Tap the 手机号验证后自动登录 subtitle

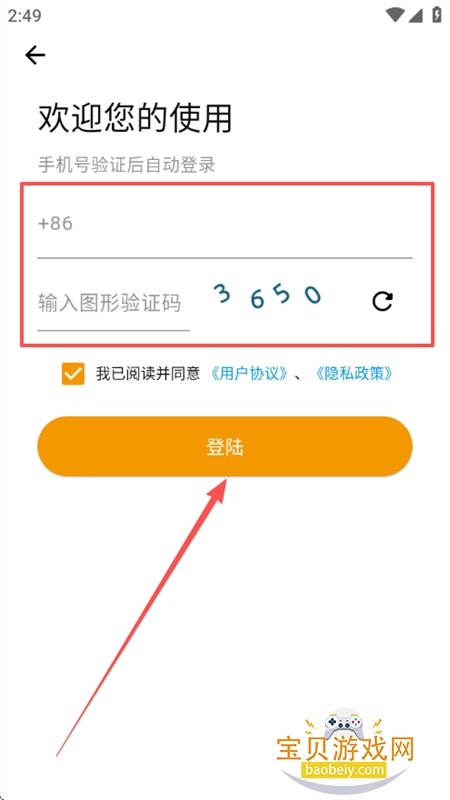point(127,165)
